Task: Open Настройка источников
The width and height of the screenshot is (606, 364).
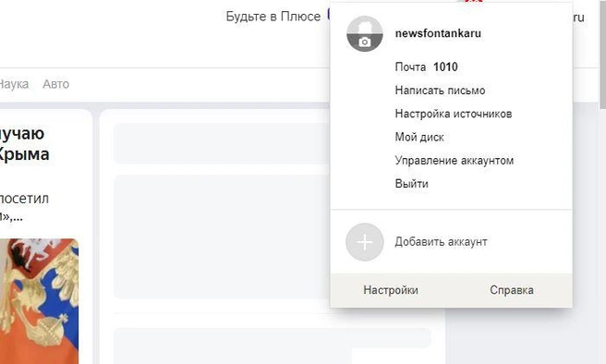Action: (x=454, y=114)
